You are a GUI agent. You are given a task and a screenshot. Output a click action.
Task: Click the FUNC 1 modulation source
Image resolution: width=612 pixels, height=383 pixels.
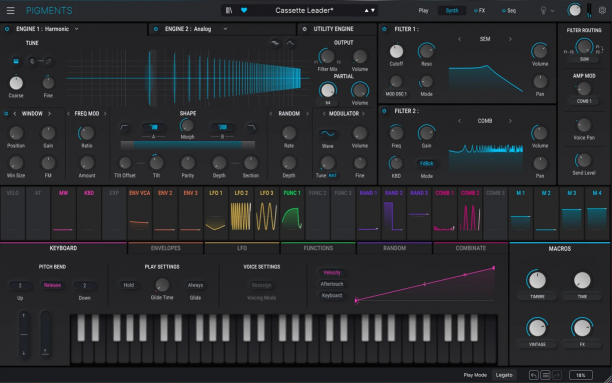[292, 213]
